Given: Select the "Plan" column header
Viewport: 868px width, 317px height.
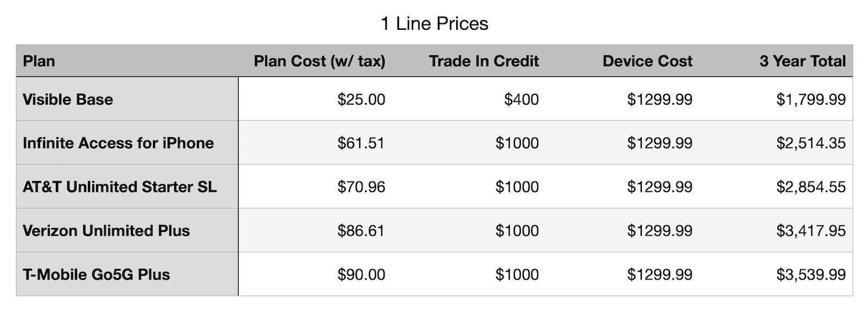Looking at the screenshot, I should tap(39, 61).
